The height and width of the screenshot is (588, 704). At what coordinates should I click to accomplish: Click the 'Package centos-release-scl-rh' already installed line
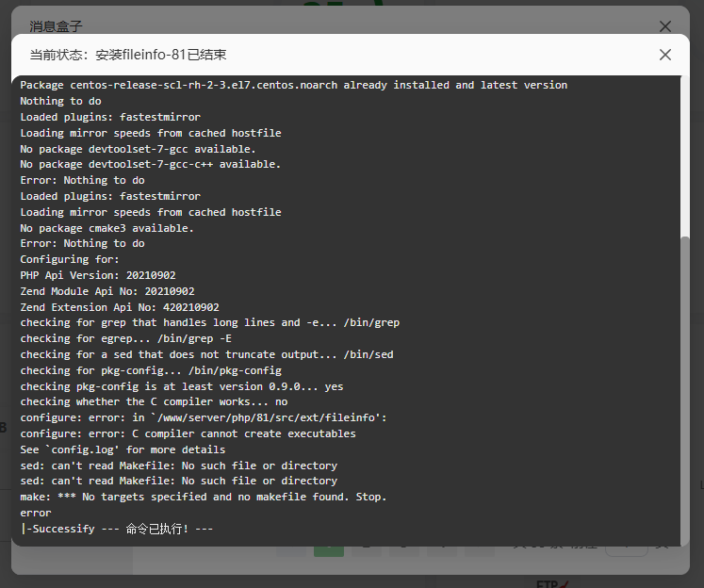(x=294, y=86)
